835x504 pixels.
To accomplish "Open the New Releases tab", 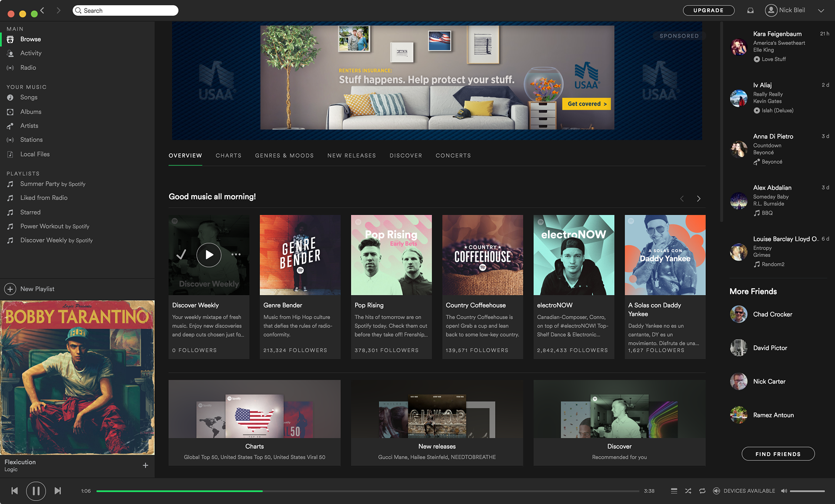I will pyautogui.click(x=351, y=156).
